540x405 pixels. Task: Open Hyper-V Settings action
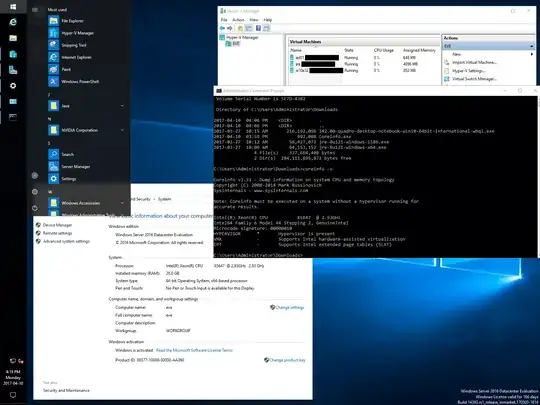click(x=469, y=71)
